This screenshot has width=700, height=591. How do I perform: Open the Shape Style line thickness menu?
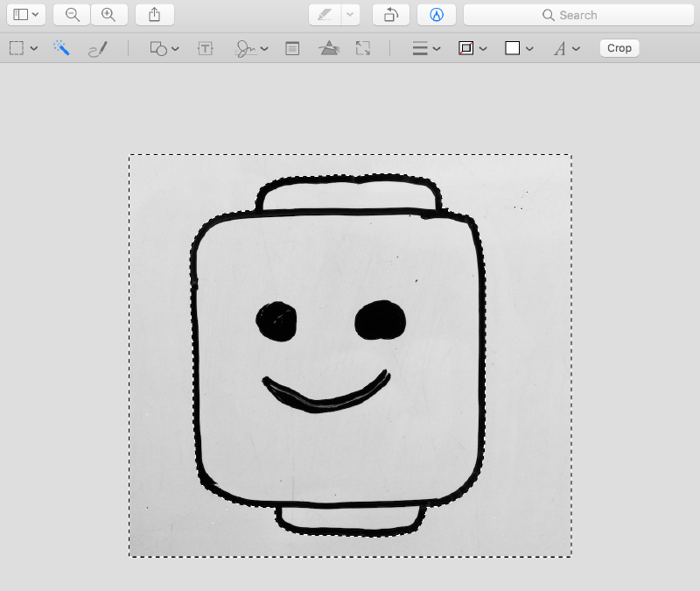426,49
